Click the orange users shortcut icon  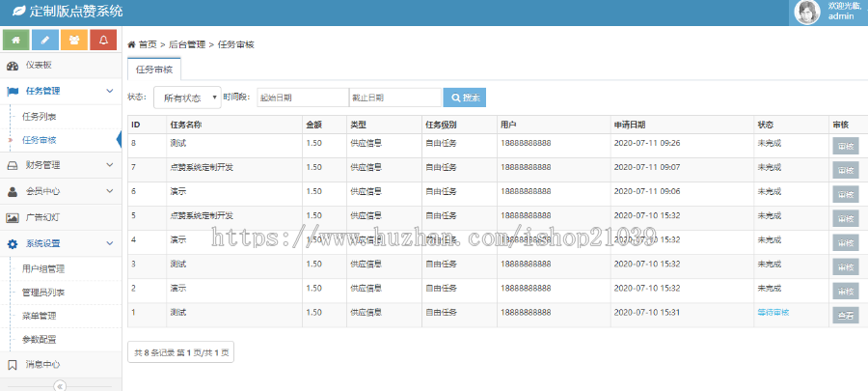pyautogui.click(x=74, y=40)
